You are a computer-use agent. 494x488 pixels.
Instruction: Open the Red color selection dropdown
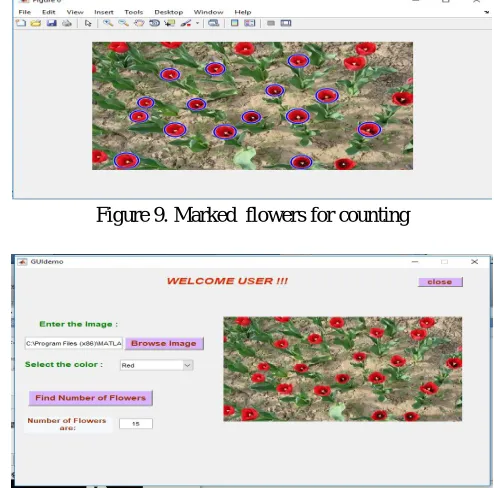(156, 365)
